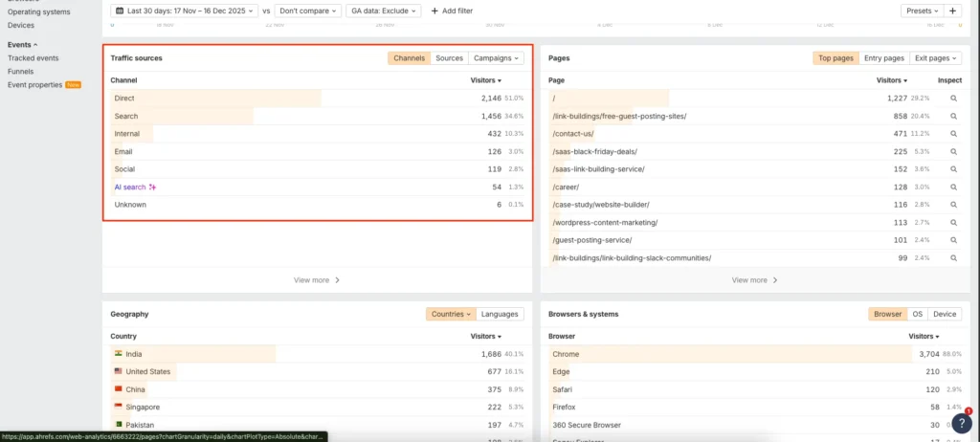Click the Edge browser row

[755, 371]
